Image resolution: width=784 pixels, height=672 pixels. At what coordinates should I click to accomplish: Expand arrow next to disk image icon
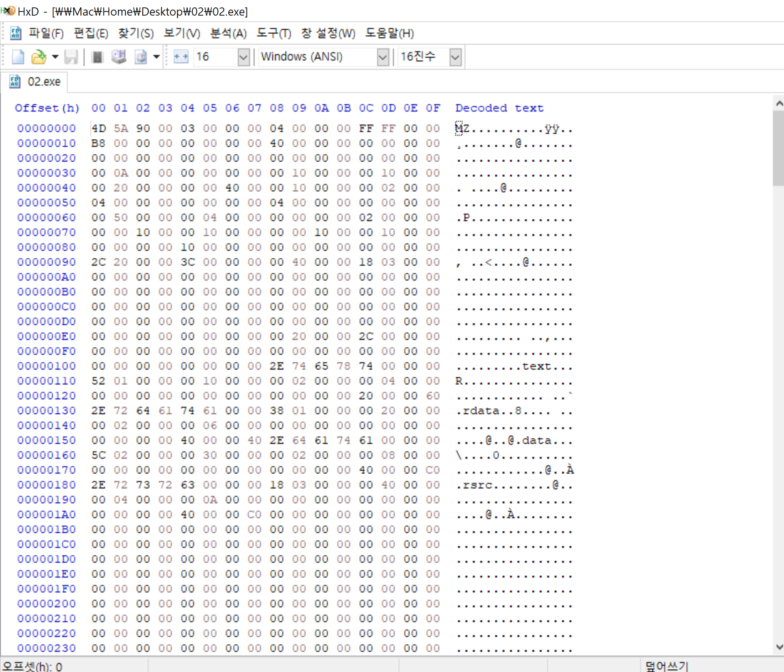pos(156,57)
